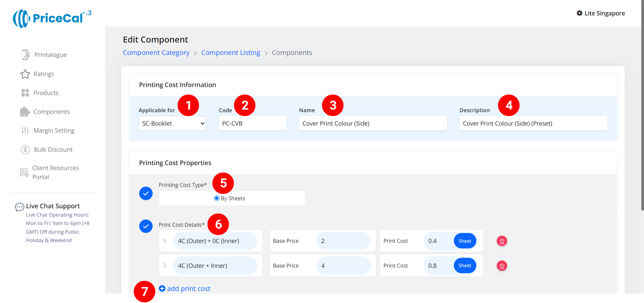Click Sheet unit button for 0.4 print cost

(x=465, y=241)
